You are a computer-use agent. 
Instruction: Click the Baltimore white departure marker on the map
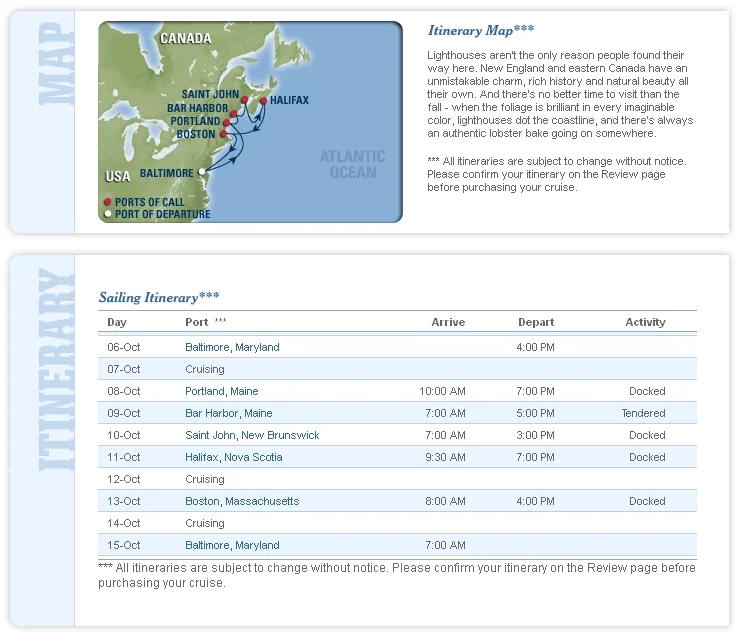coord(201,172)
